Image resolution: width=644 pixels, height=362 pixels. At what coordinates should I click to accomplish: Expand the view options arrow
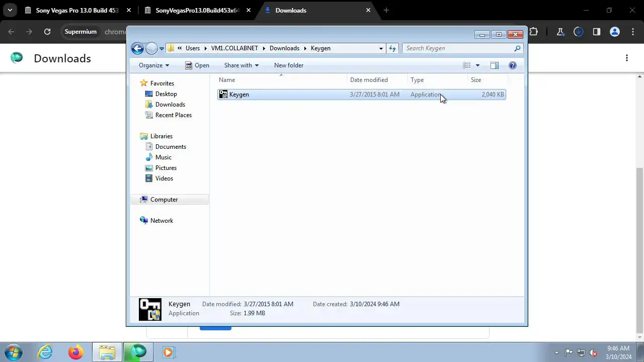click(477, 65)
